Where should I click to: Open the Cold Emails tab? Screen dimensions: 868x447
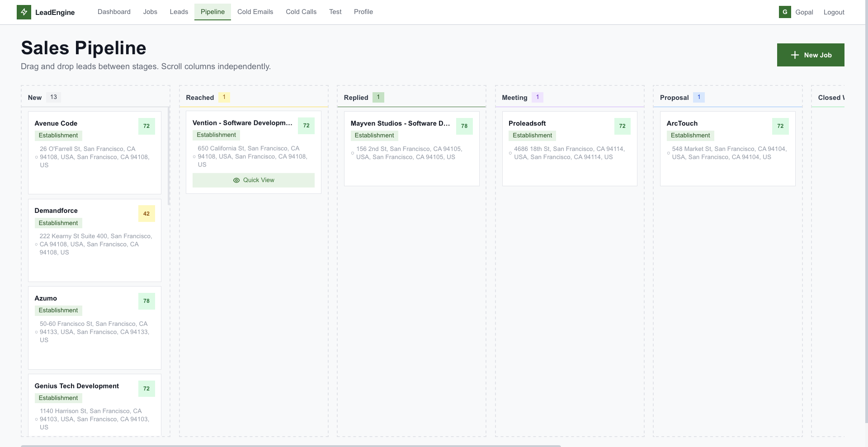click(x=255, y=12)
